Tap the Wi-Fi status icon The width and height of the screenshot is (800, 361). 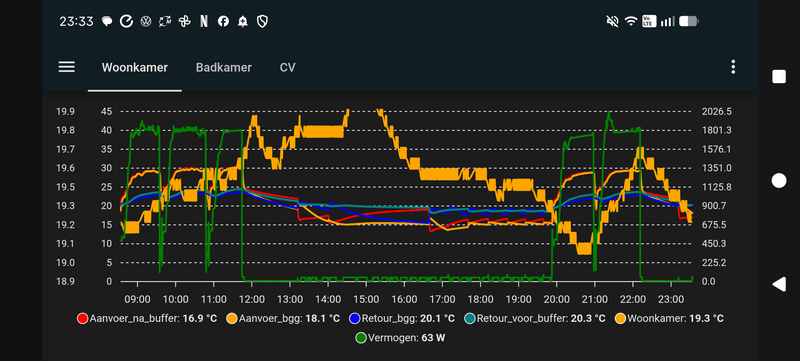pos(631,21)
